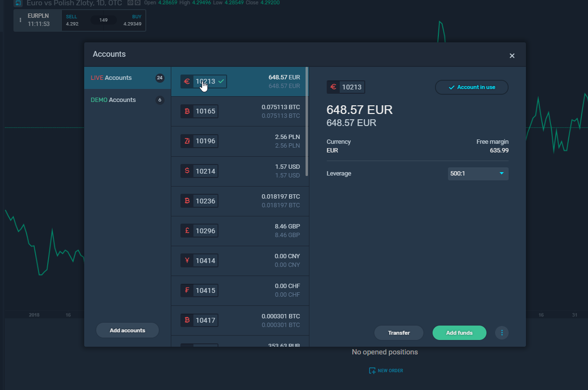The height and width of the screenshot is (390, 588).
Task: Open the EURPLN widget three-dot menu
Action: click(20, 20)
